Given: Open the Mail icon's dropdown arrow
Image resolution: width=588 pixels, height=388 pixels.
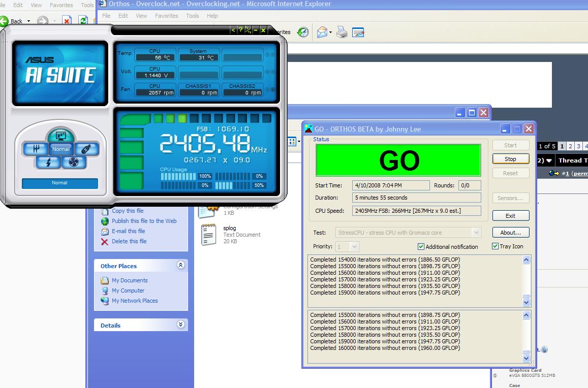Looking at the screenshot, I should click(330, 33).
